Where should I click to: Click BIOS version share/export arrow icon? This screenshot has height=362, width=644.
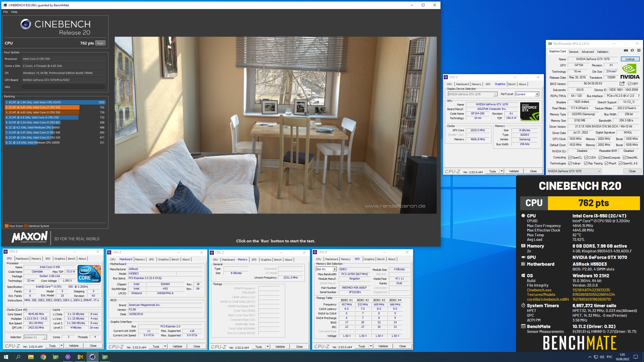(x=622, y=83)
